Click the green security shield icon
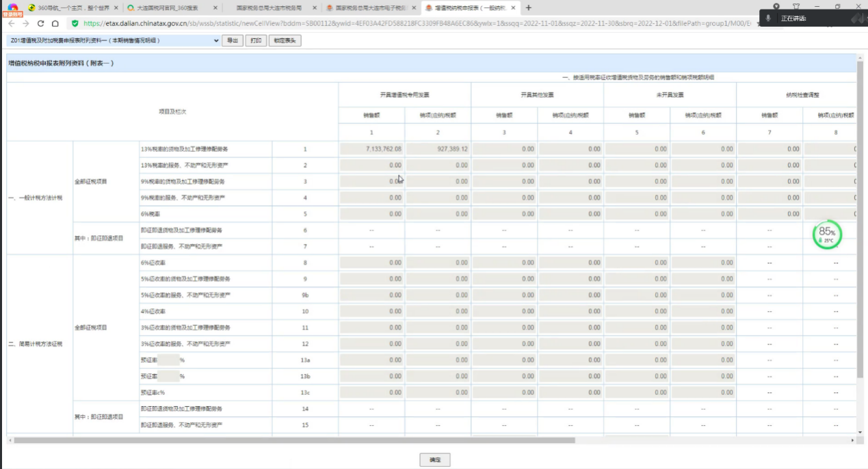The width and height of the screenshot is (868, 469). [75, 23]
